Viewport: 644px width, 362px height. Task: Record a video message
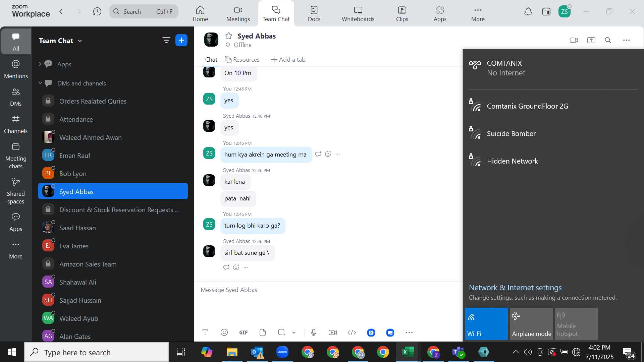333,333
